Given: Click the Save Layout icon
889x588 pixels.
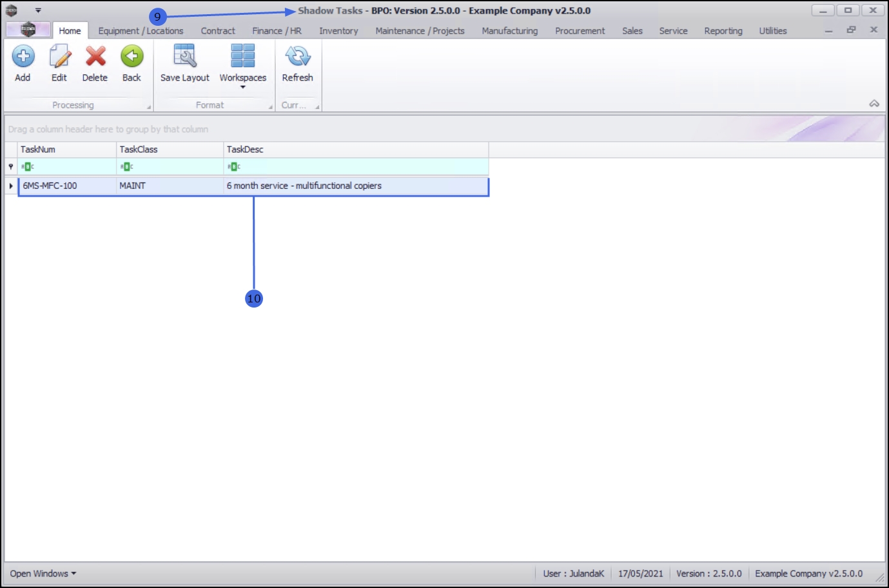Looking at the screenshot, I should point(185,56).
